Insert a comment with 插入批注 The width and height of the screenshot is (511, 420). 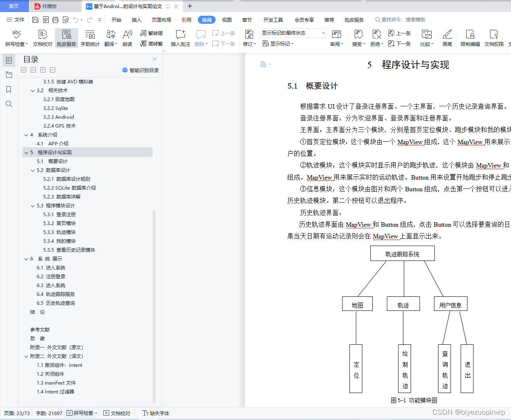pos(180,38)
